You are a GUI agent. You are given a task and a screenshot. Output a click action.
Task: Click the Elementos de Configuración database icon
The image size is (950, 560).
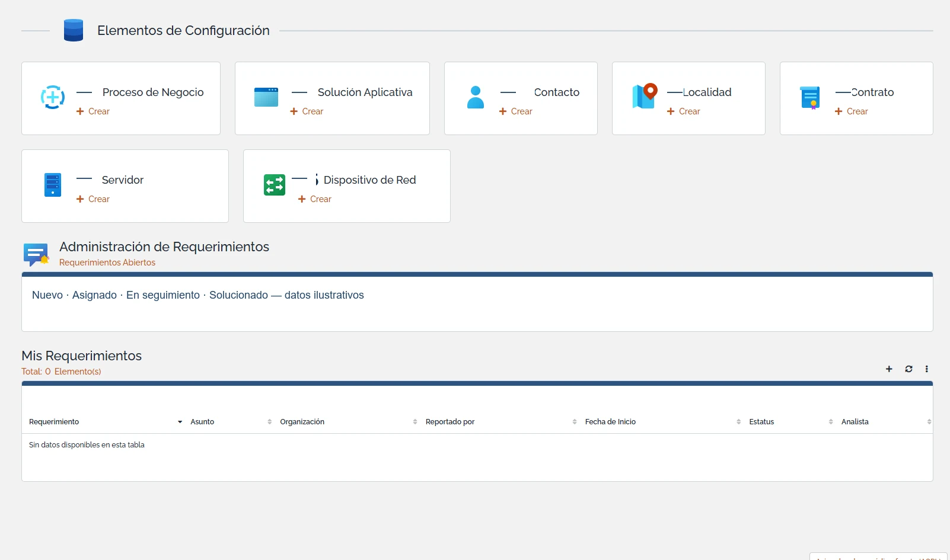[x=74, y=30]
